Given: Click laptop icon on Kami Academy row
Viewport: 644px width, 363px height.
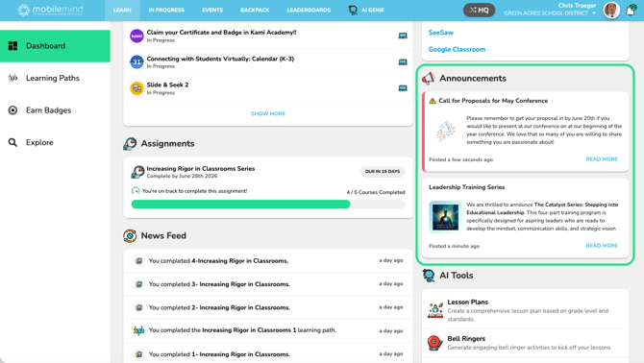Looking at the screenshot, I should tap(403, 36).
